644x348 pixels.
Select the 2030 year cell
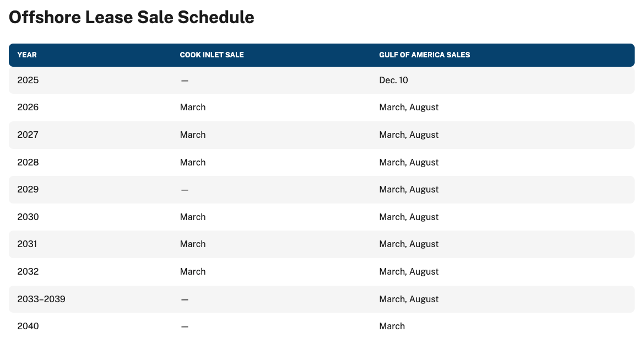pyautogui.click(x=28, y=217)
